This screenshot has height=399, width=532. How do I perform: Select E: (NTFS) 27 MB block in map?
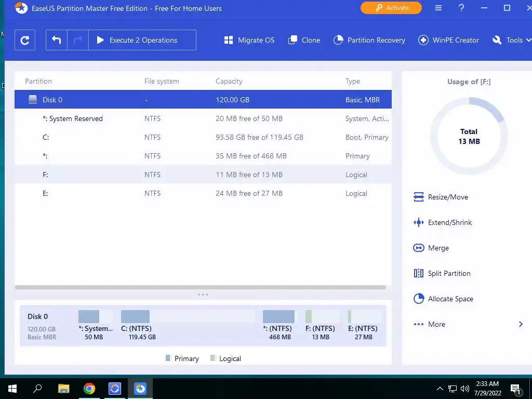[364, 325]
